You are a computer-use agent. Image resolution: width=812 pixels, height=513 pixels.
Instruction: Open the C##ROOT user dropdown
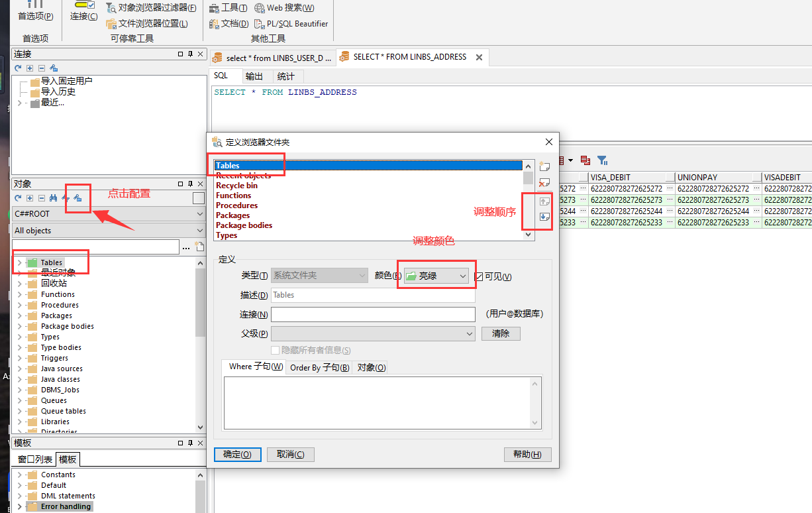(x=109, y=214)
